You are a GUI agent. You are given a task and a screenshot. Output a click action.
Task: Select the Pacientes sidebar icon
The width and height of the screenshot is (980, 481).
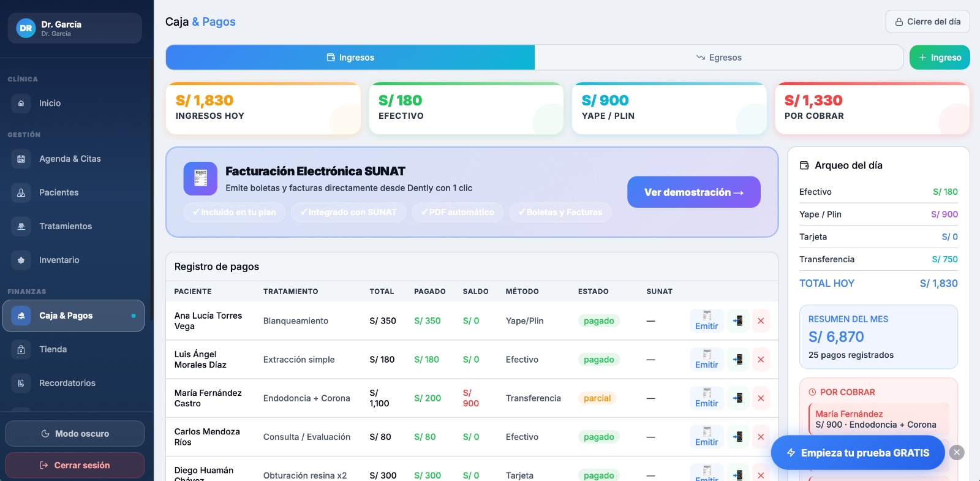click(21, 192)
